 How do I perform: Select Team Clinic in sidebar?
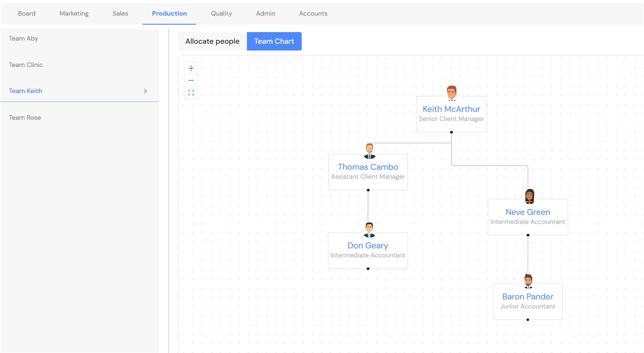point(26,65)
